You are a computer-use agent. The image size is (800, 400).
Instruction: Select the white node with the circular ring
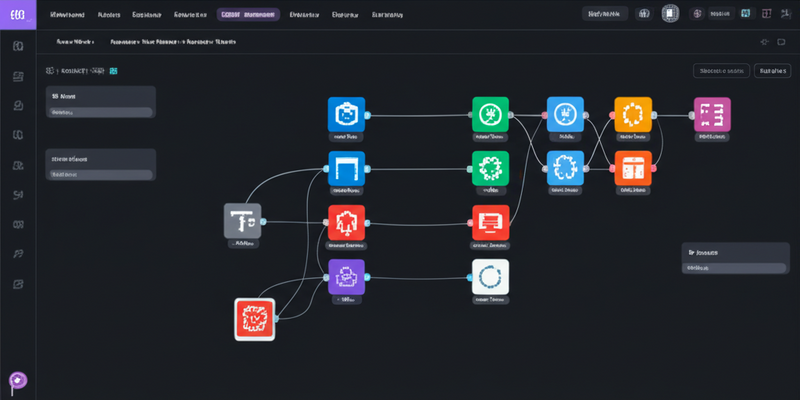[x=490, y=276]
